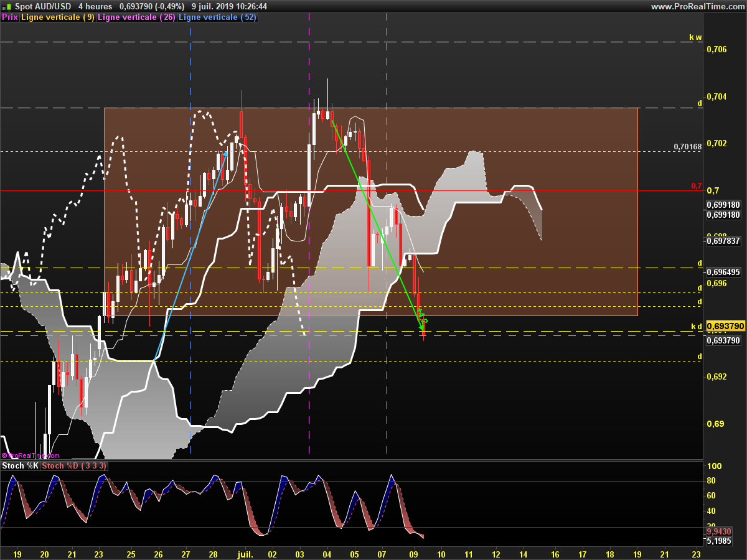Open the Ligne verticale (26) label
This screenshot has height=560, width=747.
point(136,17)
